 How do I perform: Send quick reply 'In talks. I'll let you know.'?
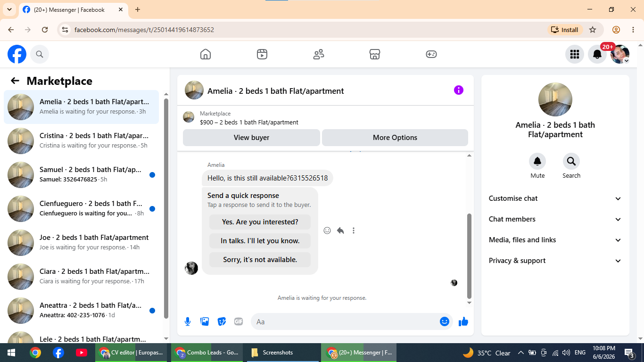click(260, 241)
